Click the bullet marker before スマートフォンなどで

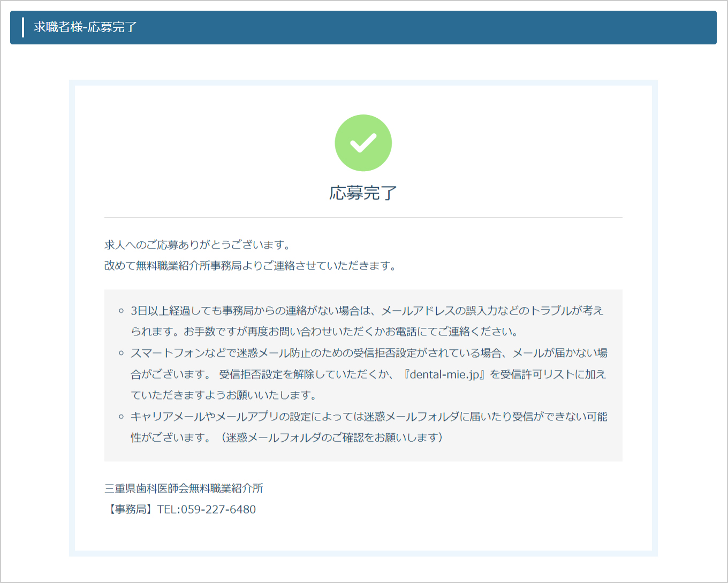(x=121, y=353)
